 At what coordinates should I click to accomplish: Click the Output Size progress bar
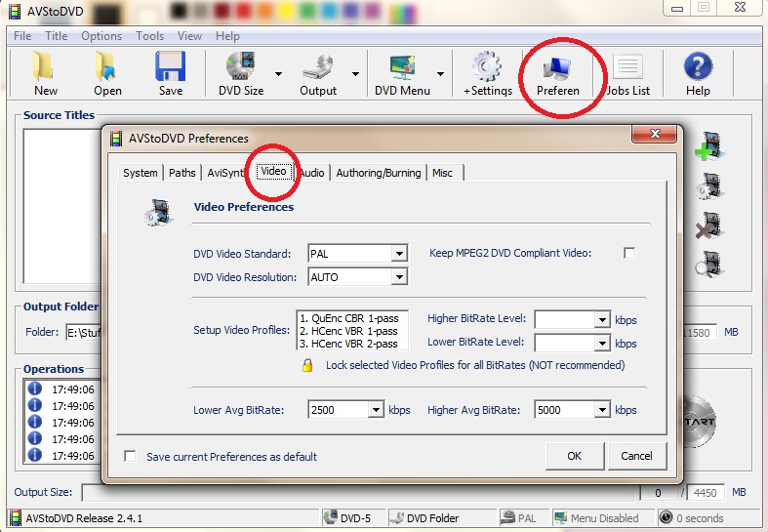tap(360, 493)
